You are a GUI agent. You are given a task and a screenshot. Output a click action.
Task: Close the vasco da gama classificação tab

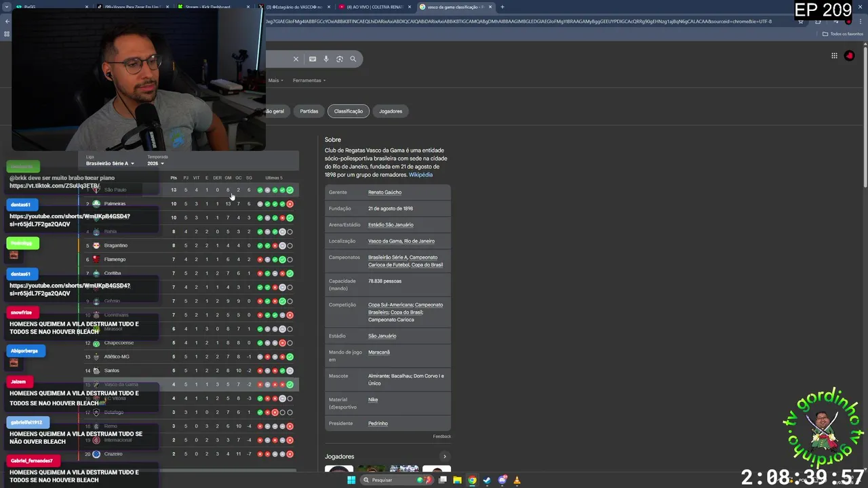[x=492, y=7]
